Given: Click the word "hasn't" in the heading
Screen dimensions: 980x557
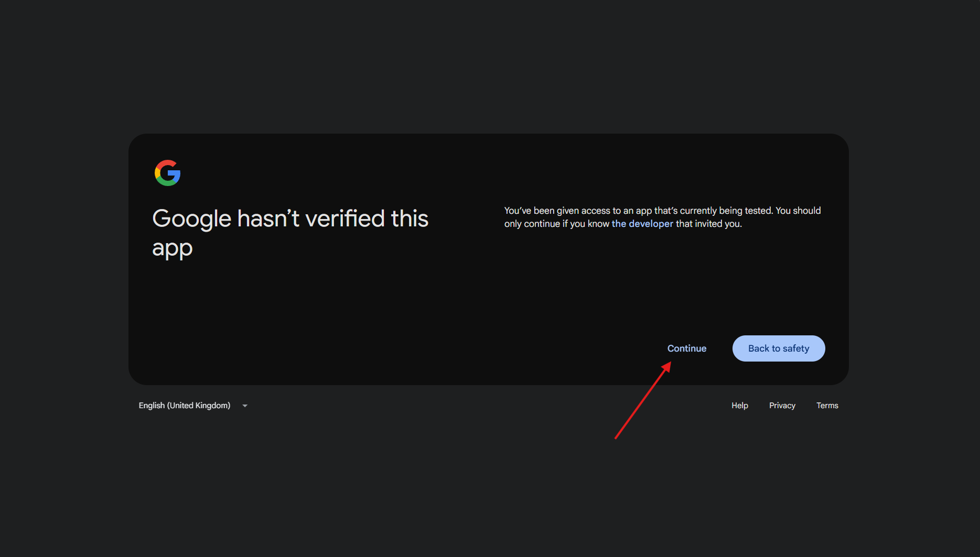Looking at the screenshot, I should click(x=268, y=219).
